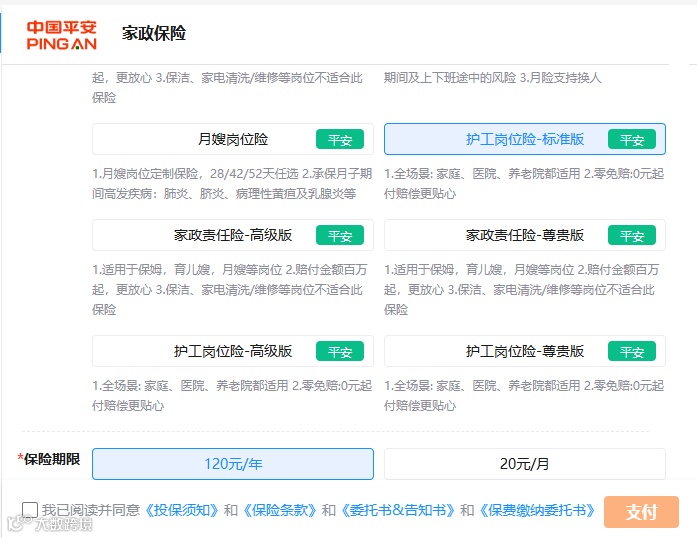The width and height of the screenshot is (697, 538).
Task: Click the description under 护工岗位险-尊贵版
Action: point(525,395)
